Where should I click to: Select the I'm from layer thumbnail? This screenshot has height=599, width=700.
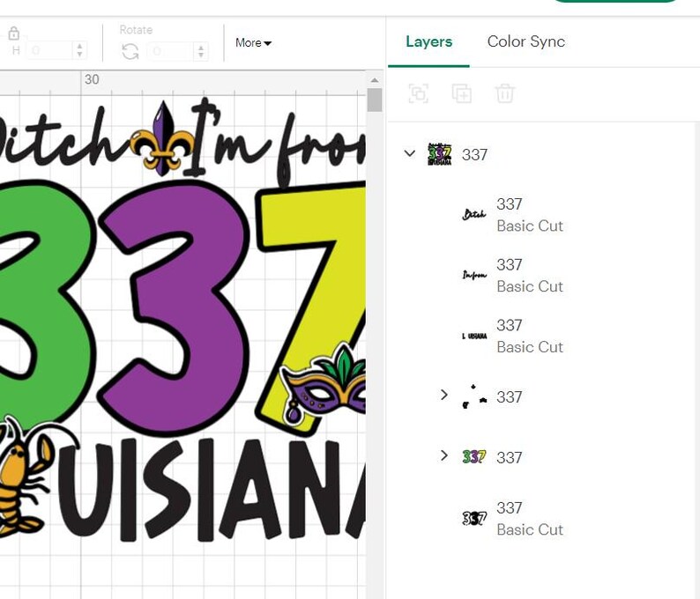tap(473, 275)
